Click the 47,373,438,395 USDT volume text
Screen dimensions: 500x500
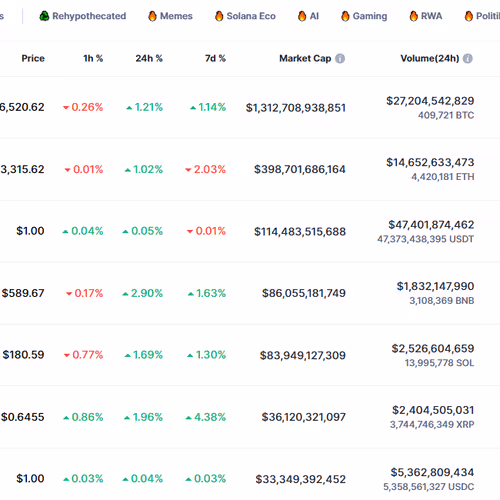coord(426,239)
